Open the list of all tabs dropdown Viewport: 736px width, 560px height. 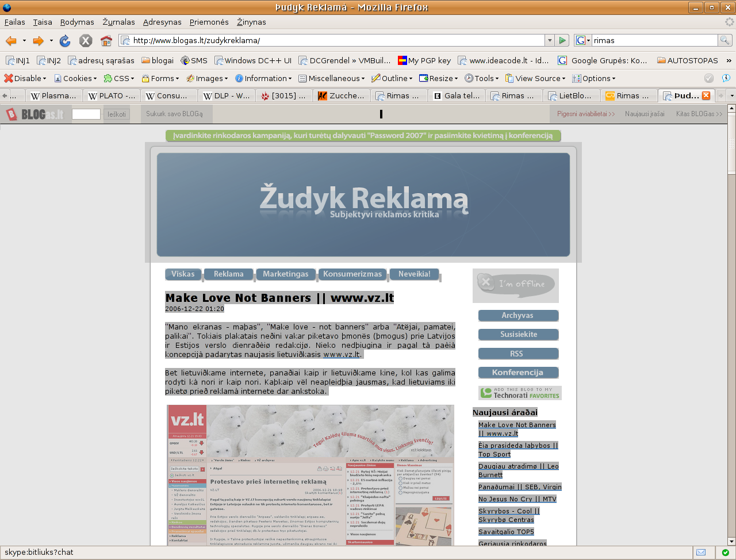click(x=731, y=95)
